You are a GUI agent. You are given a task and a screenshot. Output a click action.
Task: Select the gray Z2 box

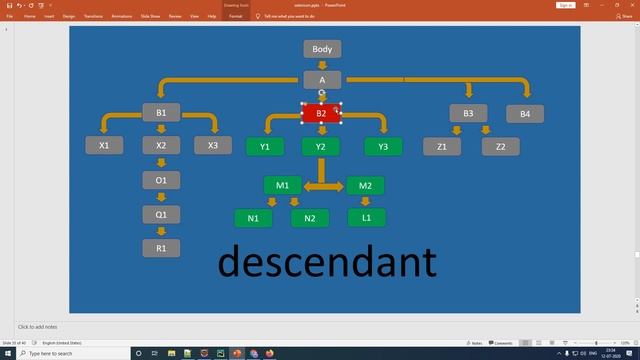pyautogui.click(x=501, y=147)
